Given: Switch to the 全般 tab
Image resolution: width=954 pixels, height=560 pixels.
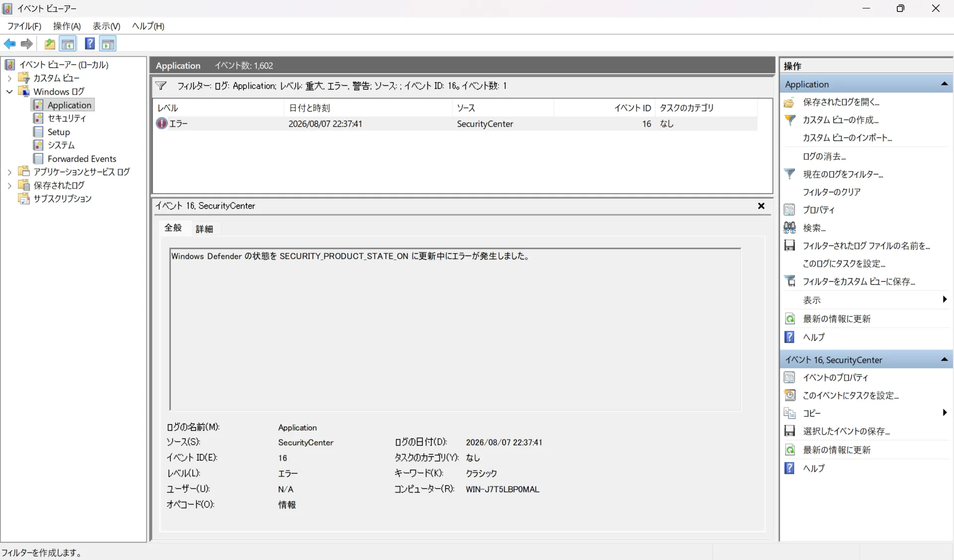Looking at the screenshot, I should (173, 228).
